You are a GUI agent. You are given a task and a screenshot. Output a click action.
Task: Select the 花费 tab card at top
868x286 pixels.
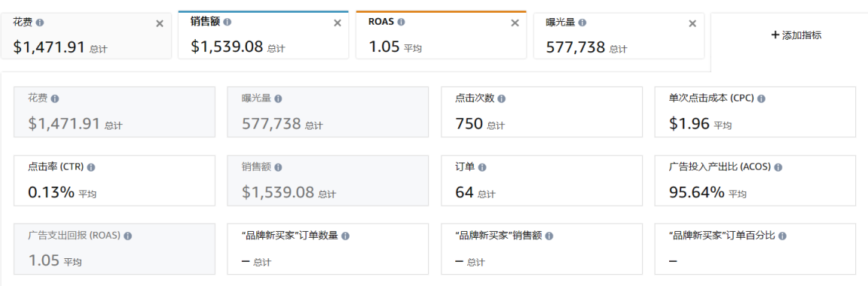click(87, 35)
